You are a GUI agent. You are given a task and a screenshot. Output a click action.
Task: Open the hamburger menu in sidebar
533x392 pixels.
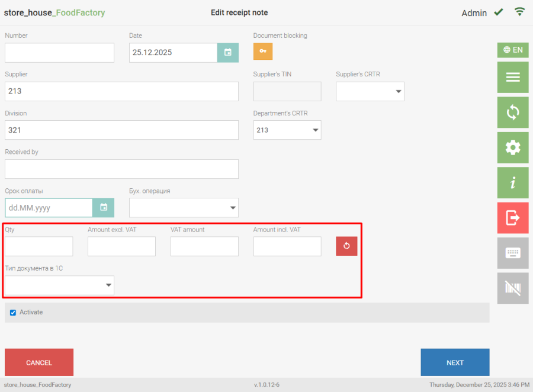point(512,78)
